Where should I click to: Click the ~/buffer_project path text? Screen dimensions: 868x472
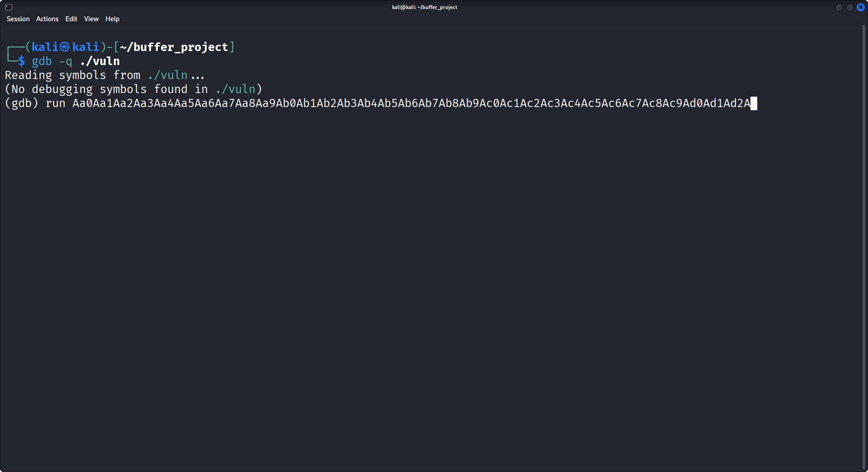click(175, 47)
